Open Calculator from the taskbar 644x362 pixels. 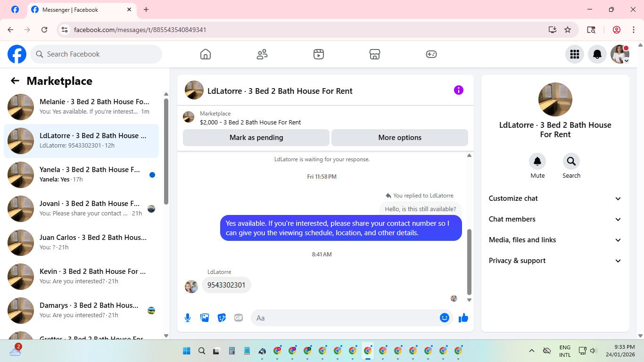[x=232, y=351]
